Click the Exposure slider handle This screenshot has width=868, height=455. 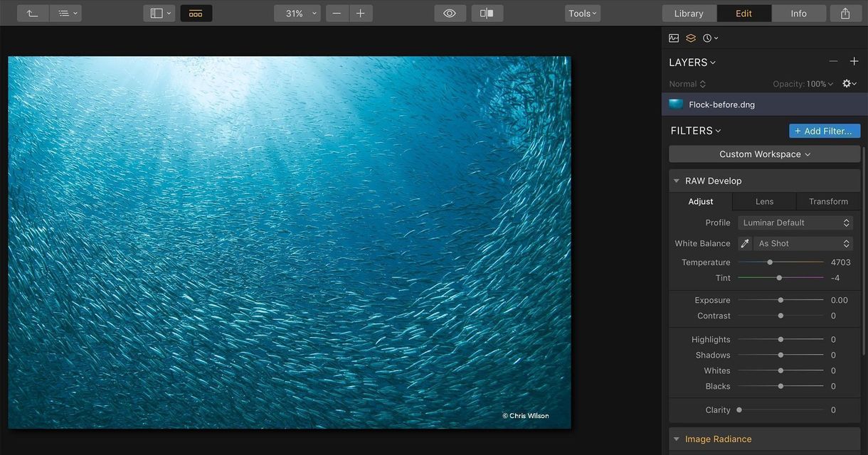[780, 300]
